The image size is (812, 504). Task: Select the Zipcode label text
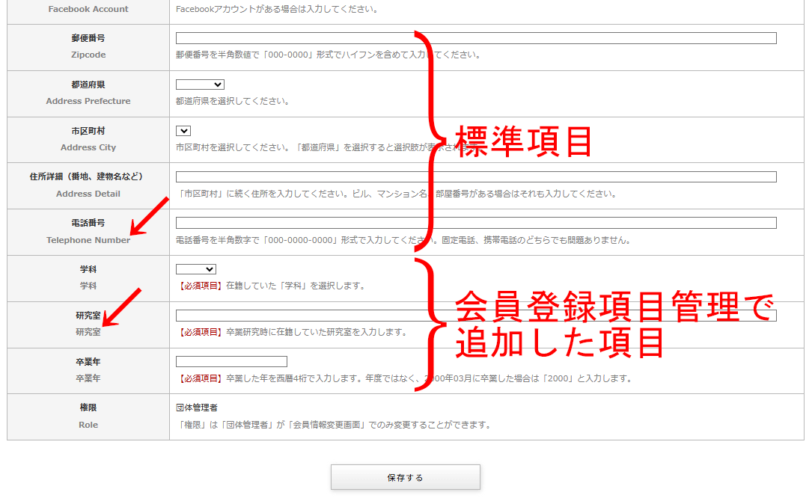click(x=87, y=55)
